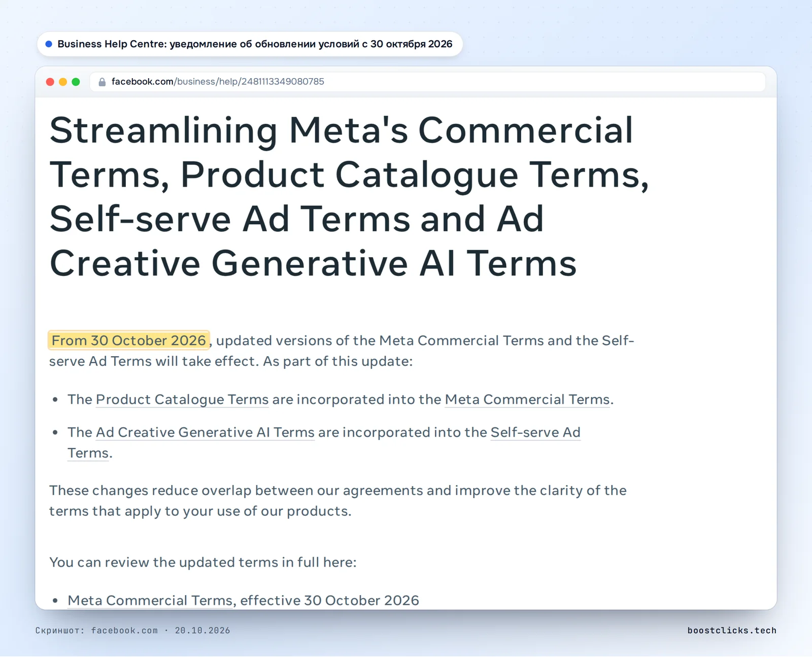Click the page heading 'Streamlining Meta's Commercial Terms'
Viewport: 812px width, 657px height.
[349, 197]
